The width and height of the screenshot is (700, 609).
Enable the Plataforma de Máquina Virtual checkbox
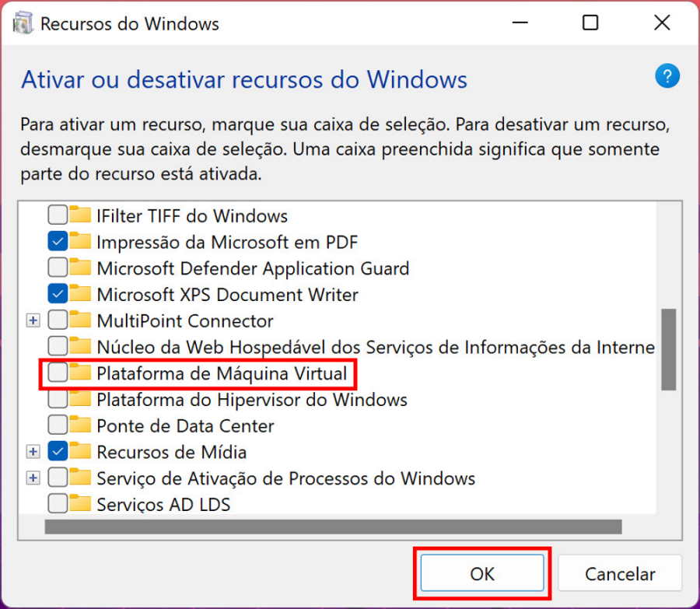point(58,373)
